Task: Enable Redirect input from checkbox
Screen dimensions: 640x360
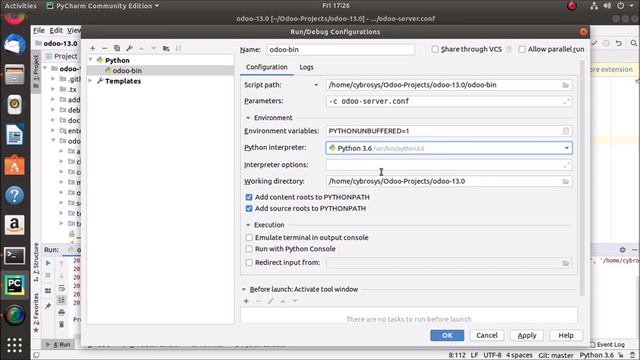Action: coord(249,262)
